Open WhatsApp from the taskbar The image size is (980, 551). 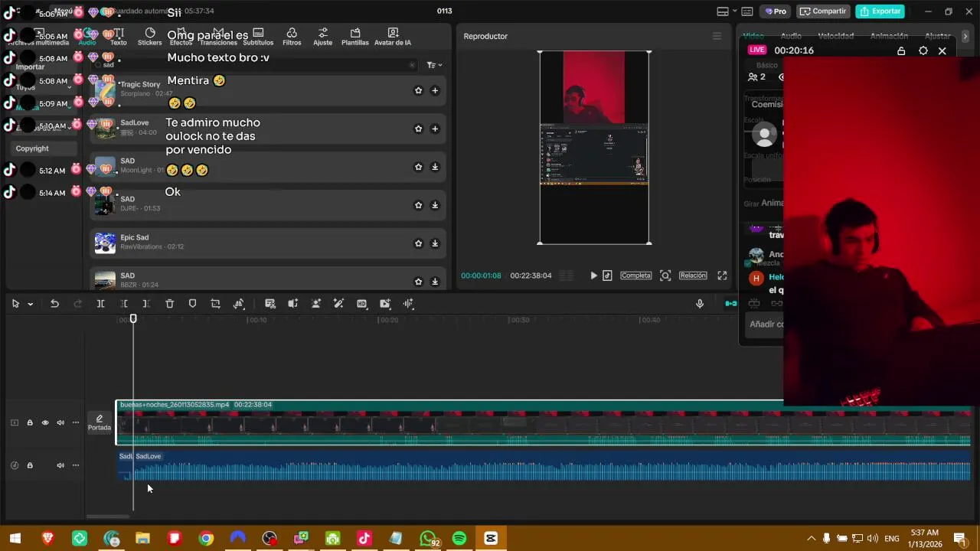429,539
